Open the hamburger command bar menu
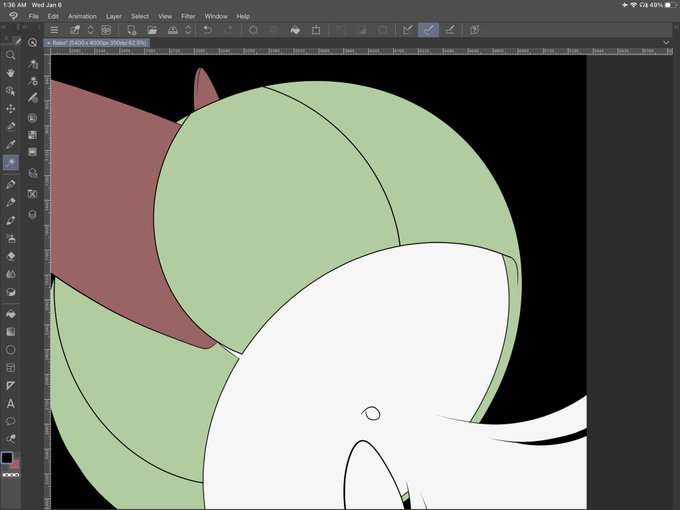 point(54,30)
